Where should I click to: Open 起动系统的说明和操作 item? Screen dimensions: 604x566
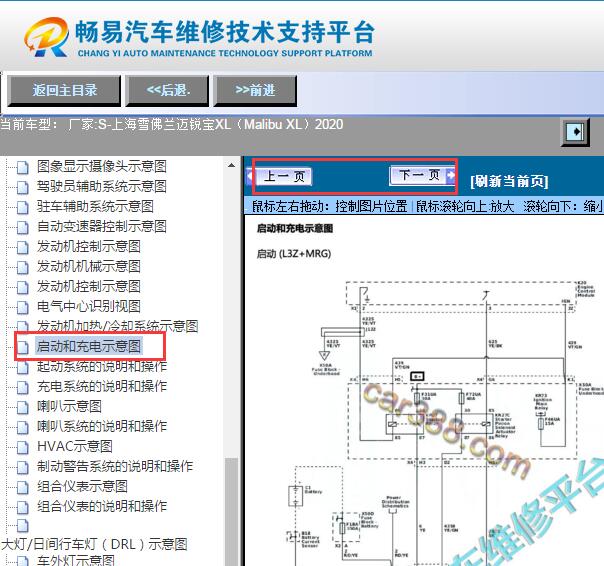pos(102,366)
